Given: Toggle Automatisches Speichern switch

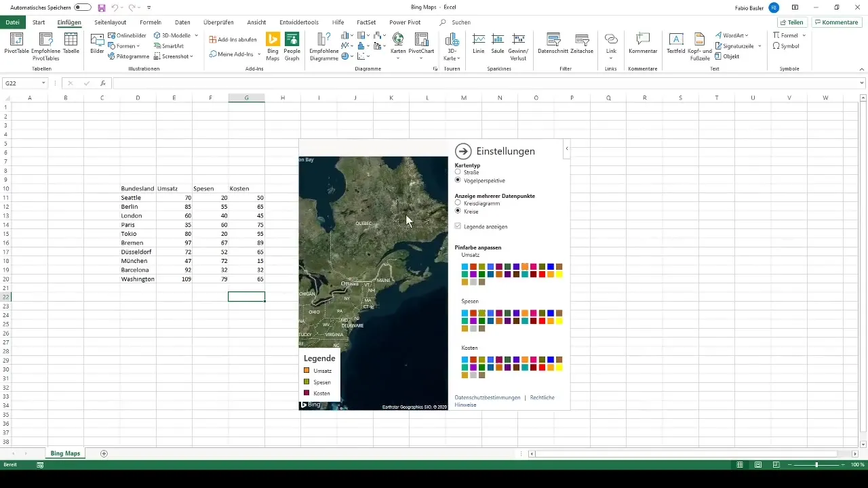Looking at the screenshot, I should click(x=83, y=7).
